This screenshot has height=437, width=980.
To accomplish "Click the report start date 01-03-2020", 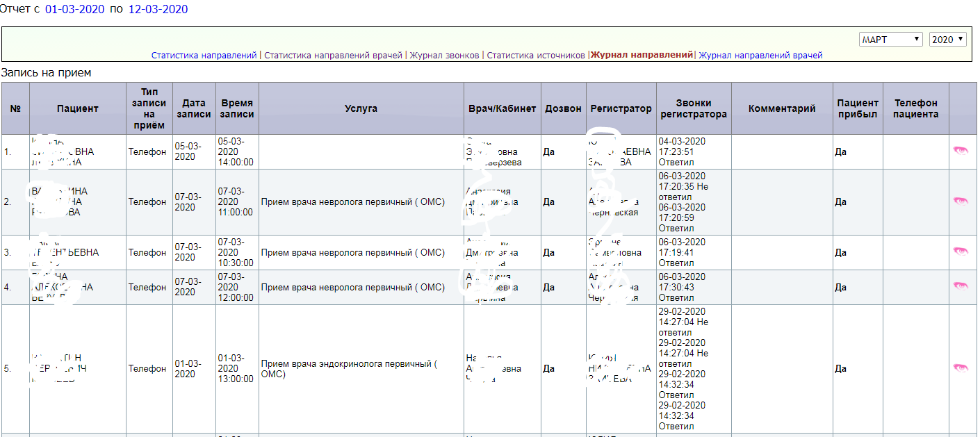I will pos(75,10).
